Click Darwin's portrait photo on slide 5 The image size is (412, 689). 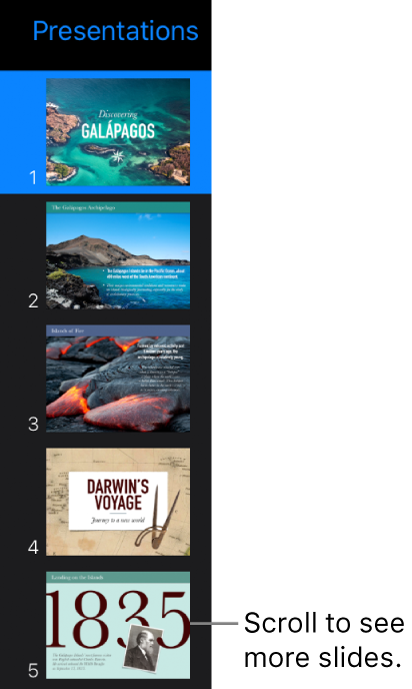(x=141, y=649)
